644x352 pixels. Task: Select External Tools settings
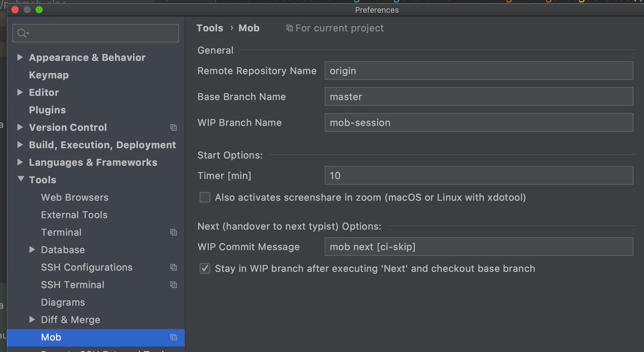pos(74,215)
